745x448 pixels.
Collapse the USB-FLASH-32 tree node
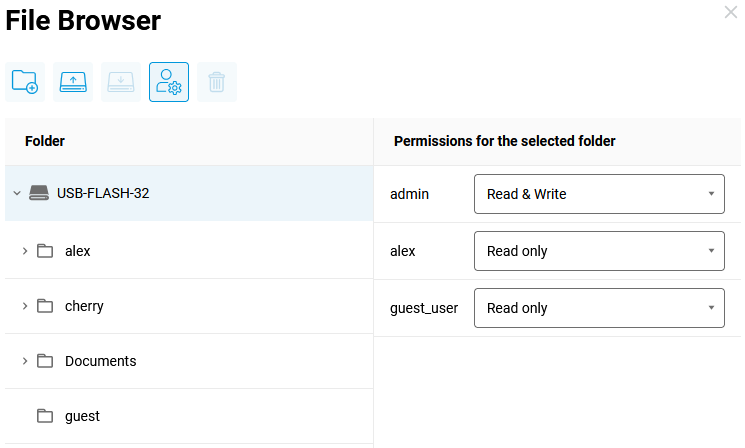[x=17, y=193]
